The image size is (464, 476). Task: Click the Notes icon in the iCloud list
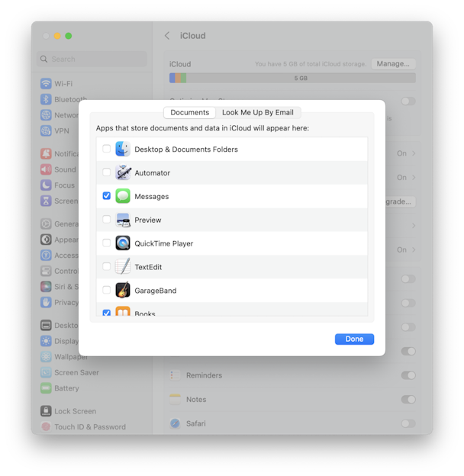175,399
